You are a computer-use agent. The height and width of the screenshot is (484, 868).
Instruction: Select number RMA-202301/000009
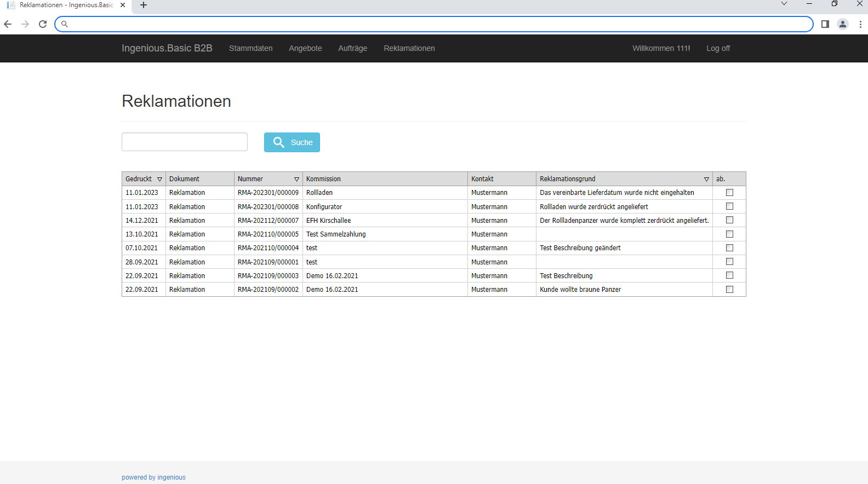point(268,193)
